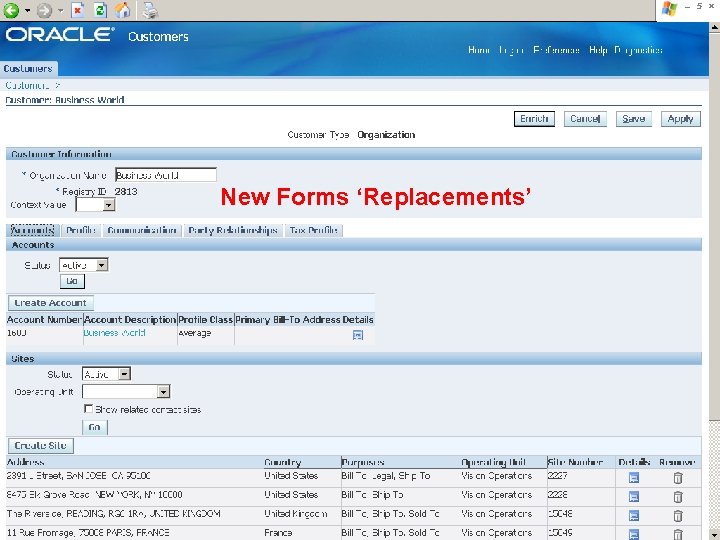The image size is (720, 540).
Task: Select the Accounts sub-tab
Action: point(32,230)
